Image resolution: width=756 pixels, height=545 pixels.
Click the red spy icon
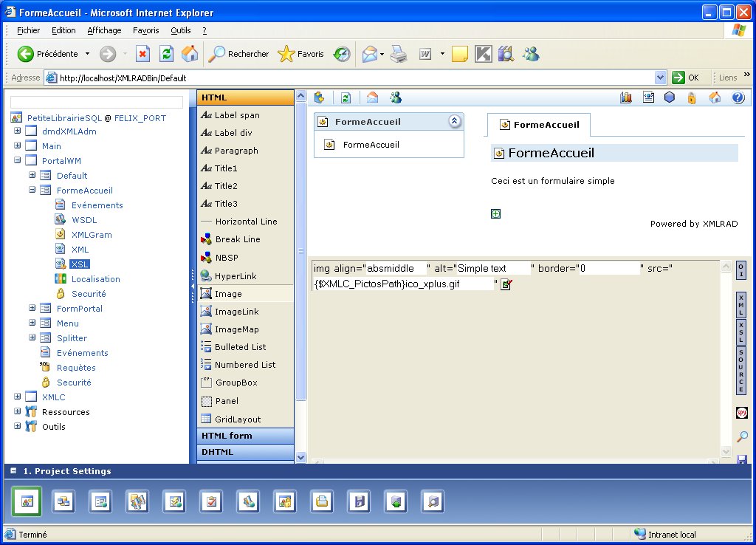741,413
